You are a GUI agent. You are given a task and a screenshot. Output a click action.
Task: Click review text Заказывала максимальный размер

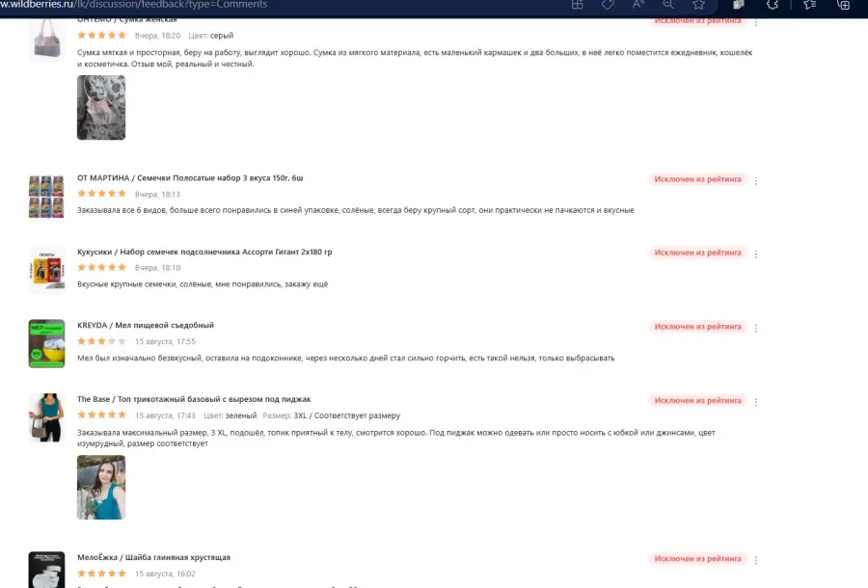[395, 438]
